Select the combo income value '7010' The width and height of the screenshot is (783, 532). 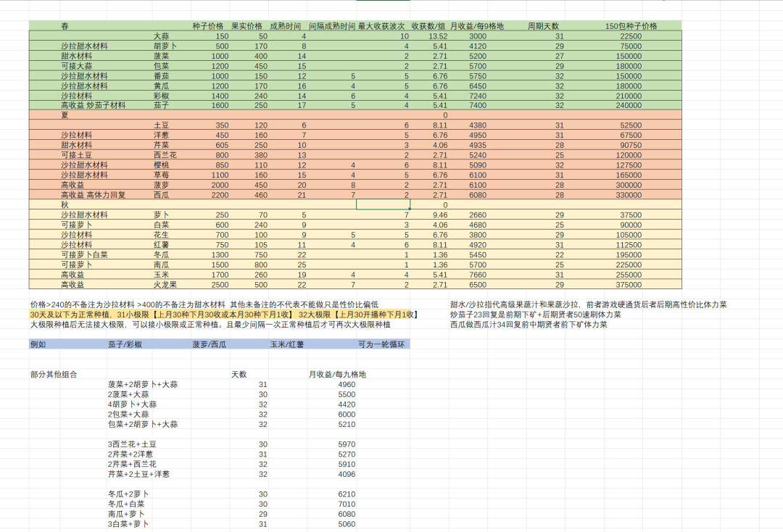[347, 504]
